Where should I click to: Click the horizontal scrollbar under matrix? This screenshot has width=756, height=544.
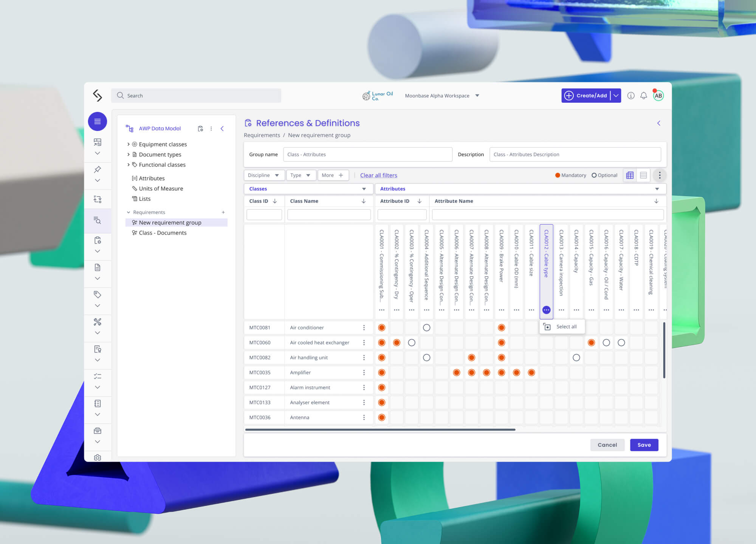click(x=380, y=430)
